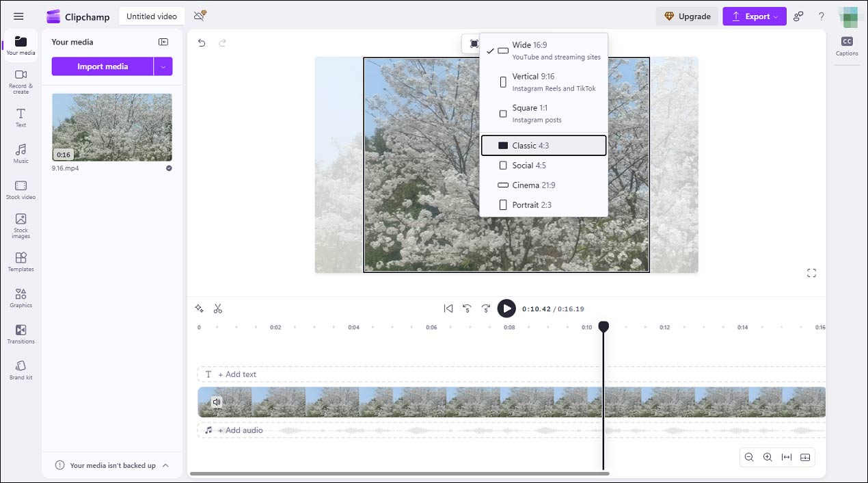Zoom into the timeline with the plus magnifier
This screenshot has height=483, width=868.
point(768,457)
